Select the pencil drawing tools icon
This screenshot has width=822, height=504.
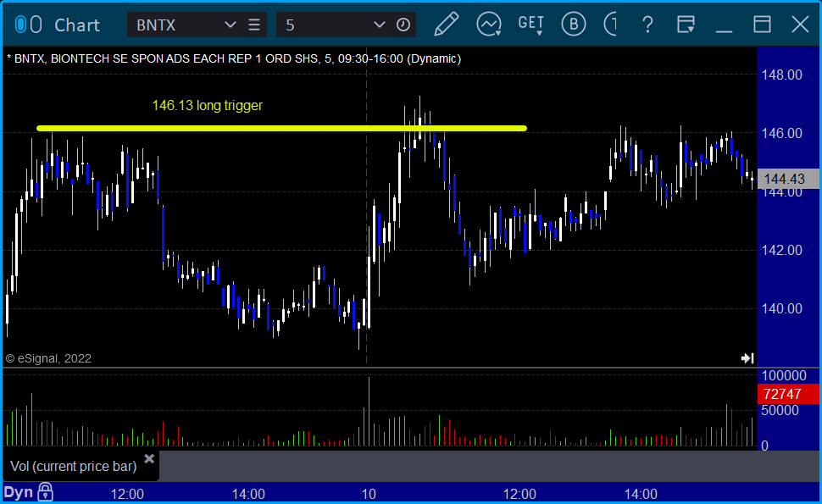pos(447,24)
